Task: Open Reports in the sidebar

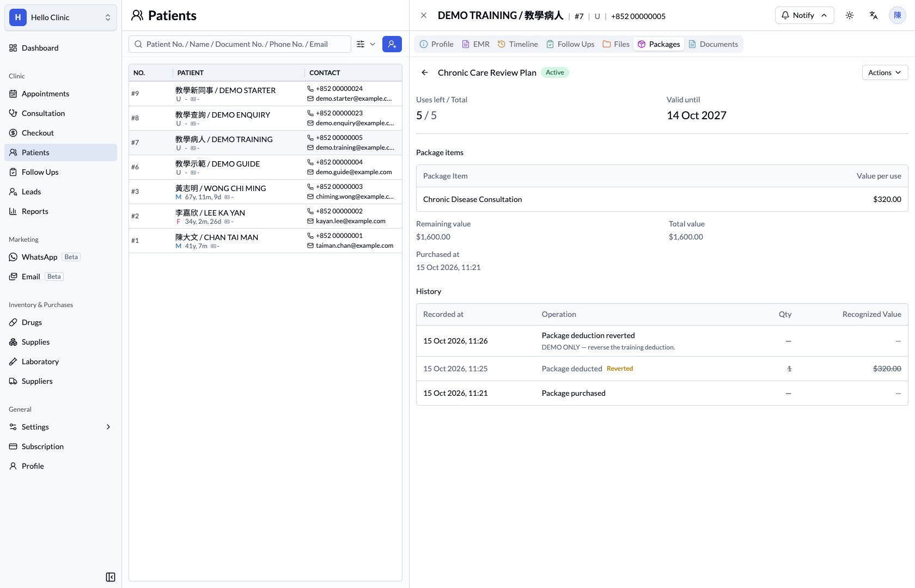Action: (60, 211)
